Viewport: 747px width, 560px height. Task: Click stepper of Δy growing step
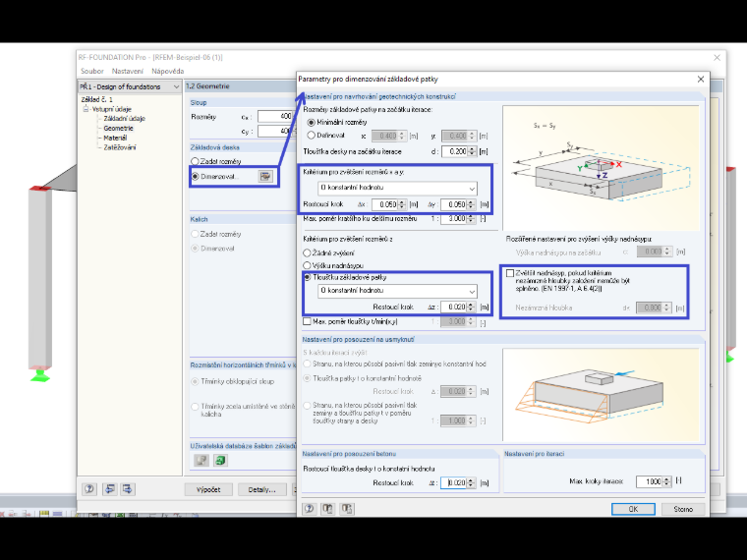(x=471, y=204)
